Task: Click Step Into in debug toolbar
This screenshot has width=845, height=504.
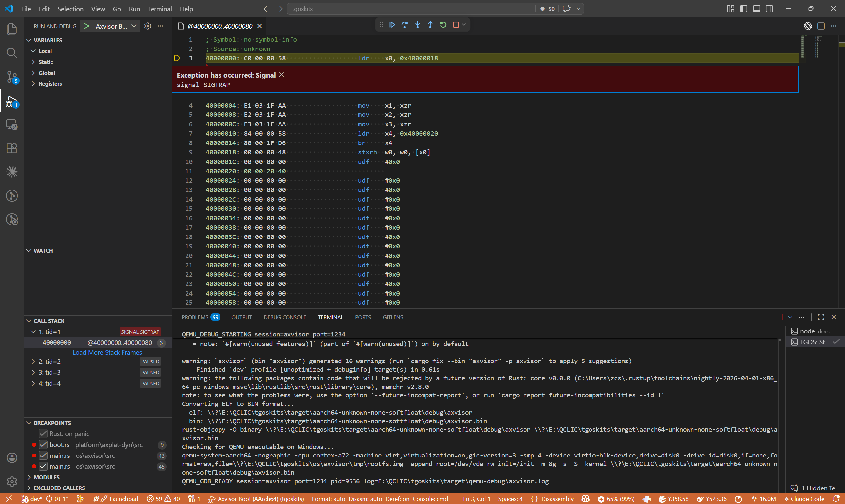Action: coord(418,25)
